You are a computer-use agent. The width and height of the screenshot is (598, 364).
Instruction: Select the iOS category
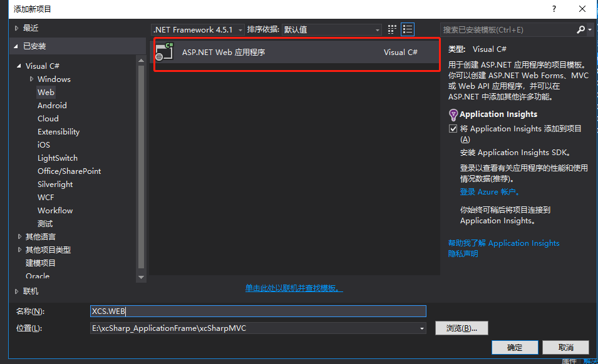pos(44,144)
